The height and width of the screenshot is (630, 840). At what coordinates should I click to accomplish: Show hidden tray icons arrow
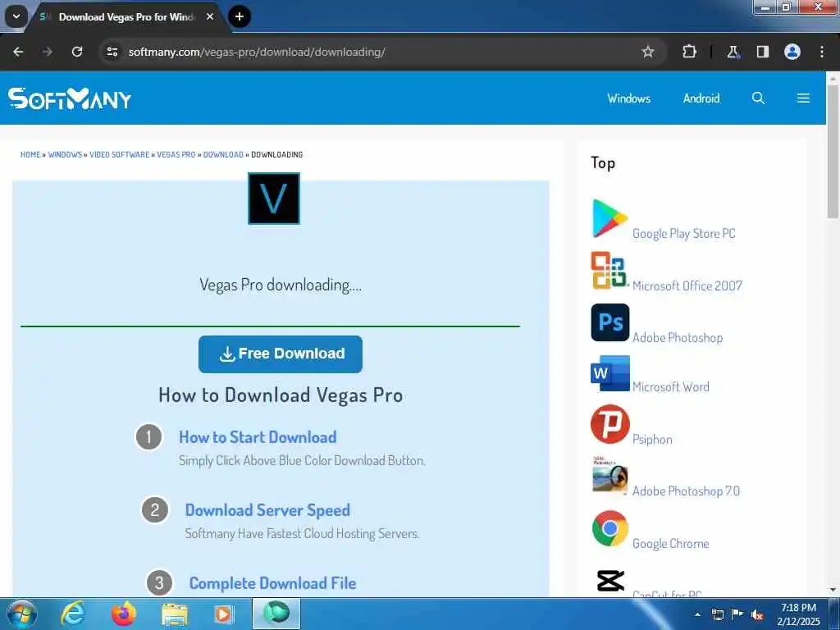tap(697, 614)
